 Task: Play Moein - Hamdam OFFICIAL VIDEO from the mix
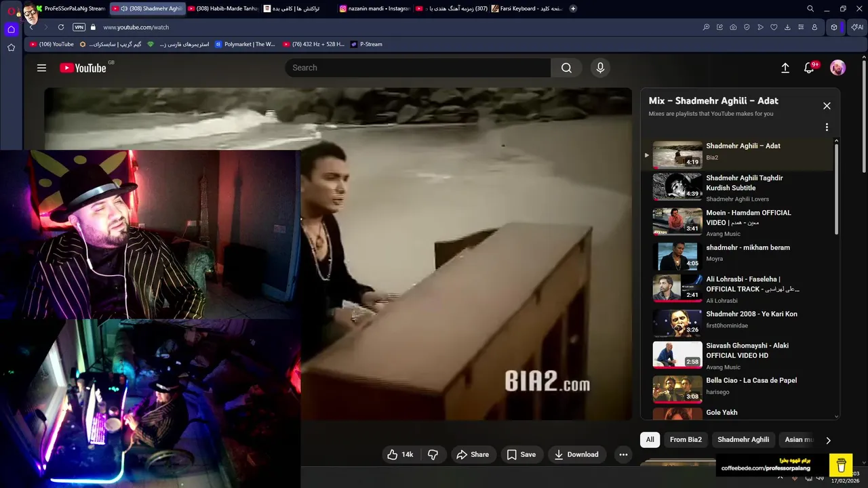click(738, 222)
